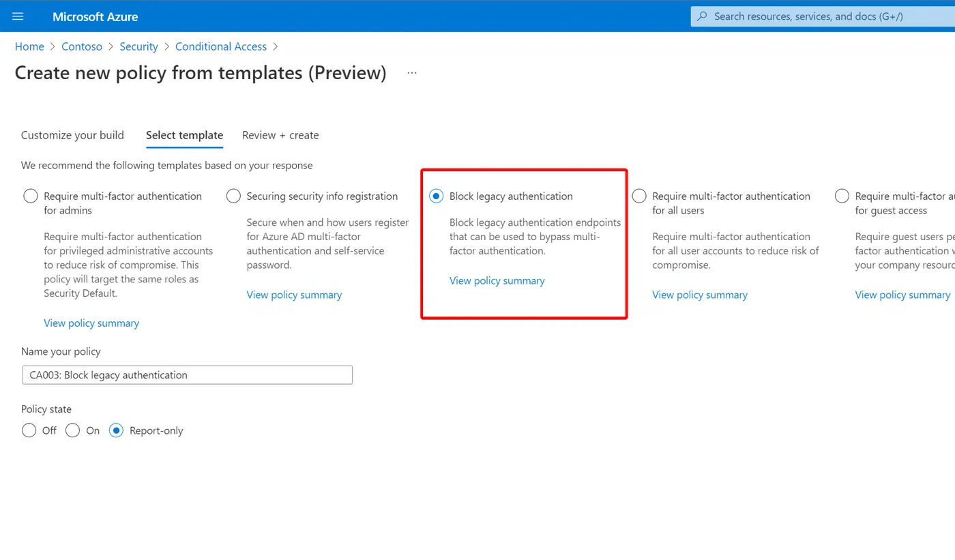Viewport: 955px width, 560px height.
Task: Go to Review + create tab
Action: tap(280, 135)
